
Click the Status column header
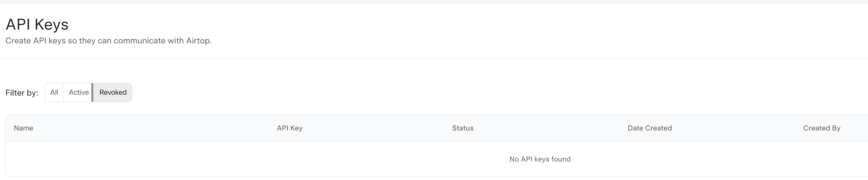tap(463, 128)
